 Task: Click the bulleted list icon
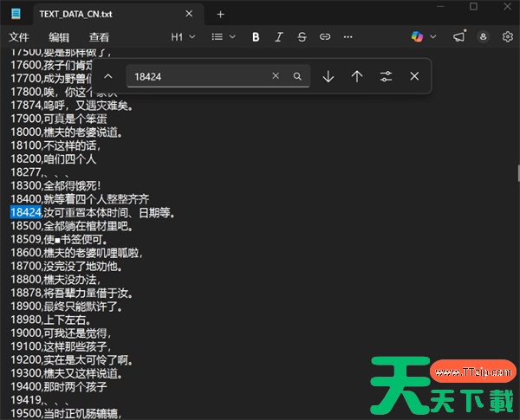(x=218, y=36)
